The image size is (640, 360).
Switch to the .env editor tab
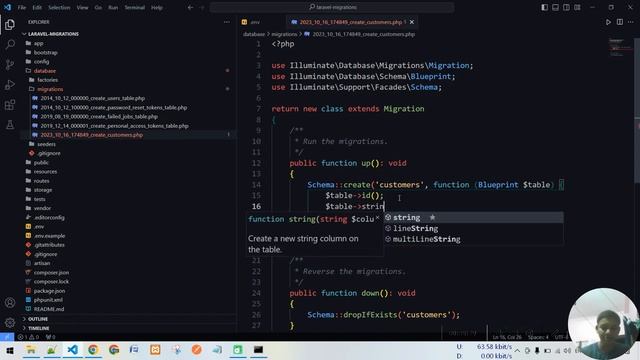[x=255, y=22]
